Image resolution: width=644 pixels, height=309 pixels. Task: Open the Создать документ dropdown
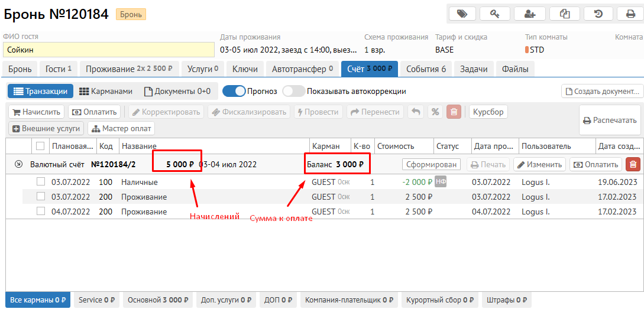click(602, 92)
